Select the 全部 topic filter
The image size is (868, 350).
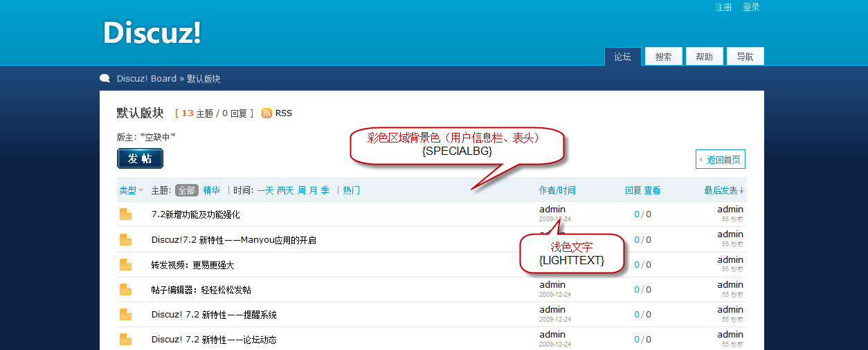tap(187, 190)
